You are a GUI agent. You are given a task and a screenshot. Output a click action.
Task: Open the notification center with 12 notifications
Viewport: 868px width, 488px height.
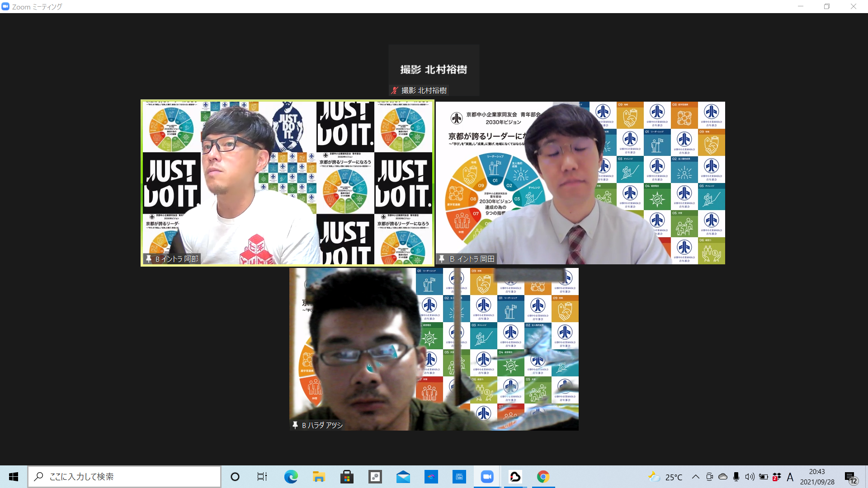(850, 478)
